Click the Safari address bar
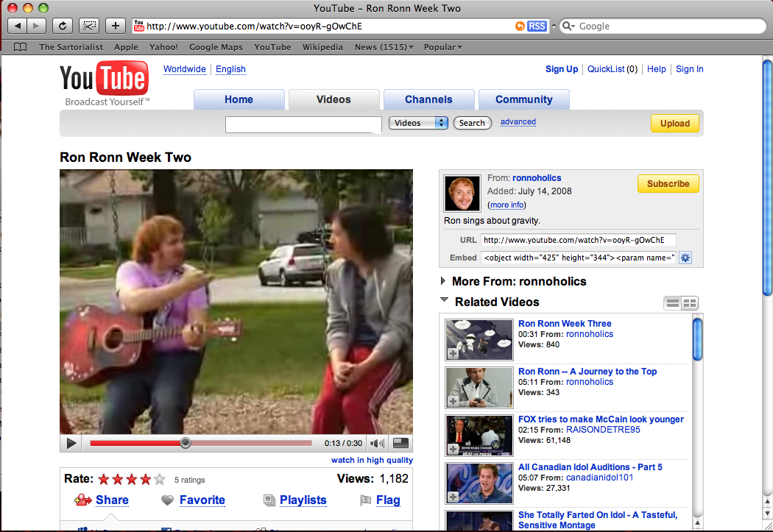Viewport: 773px width, 532px height. coord(340,26)
